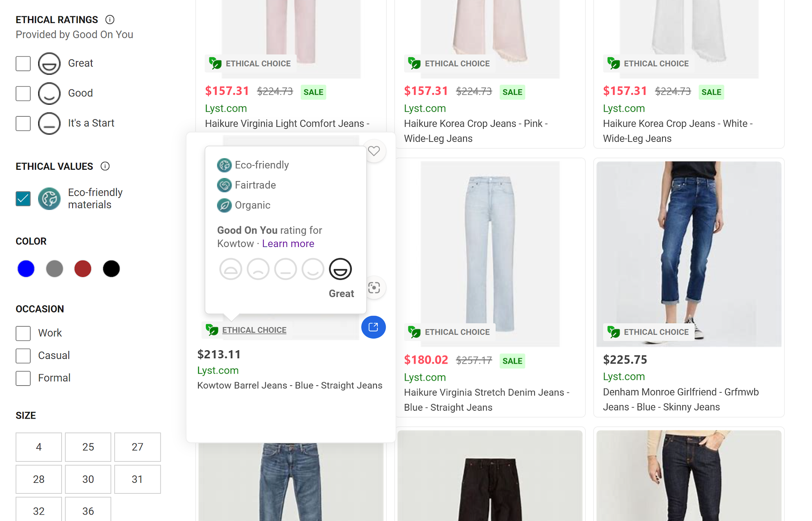Click the Eco-friendly materials globe icon

[49, 199]
